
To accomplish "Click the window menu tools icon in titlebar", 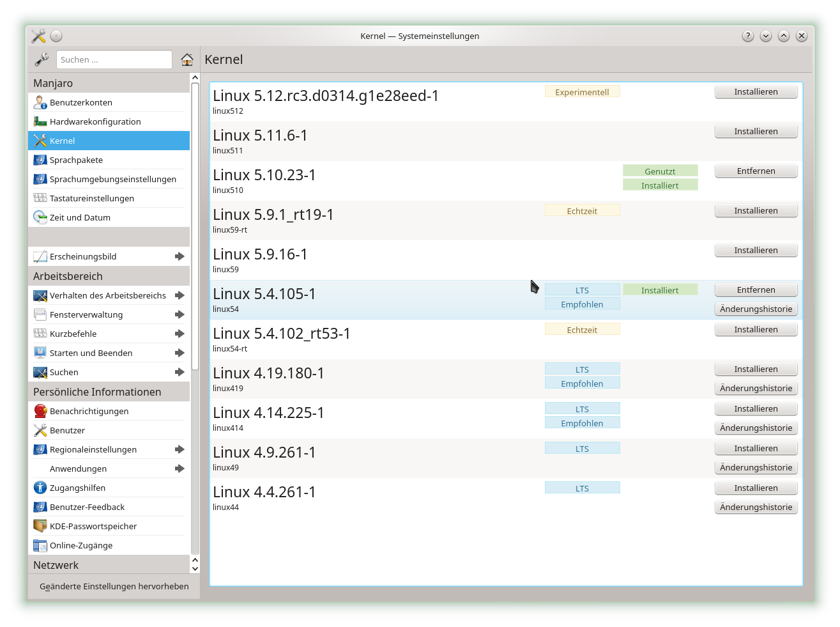I will [38, 36].
